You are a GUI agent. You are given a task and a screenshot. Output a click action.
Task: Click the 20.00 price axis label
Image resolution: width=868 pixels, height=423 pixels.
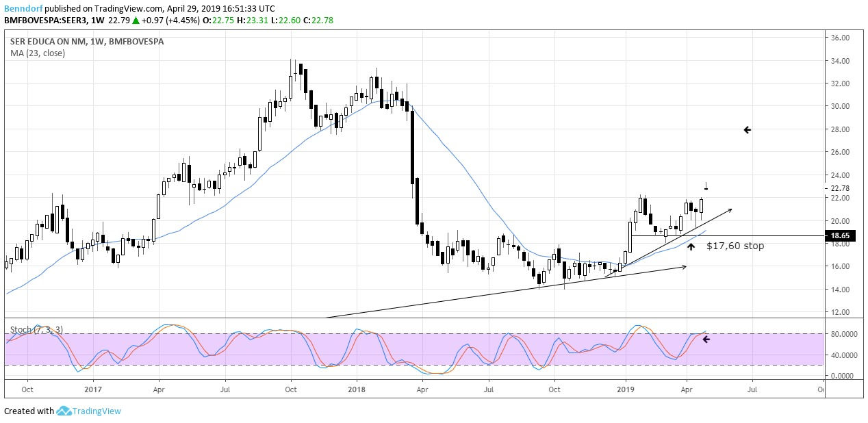click(x=841, y=221)
